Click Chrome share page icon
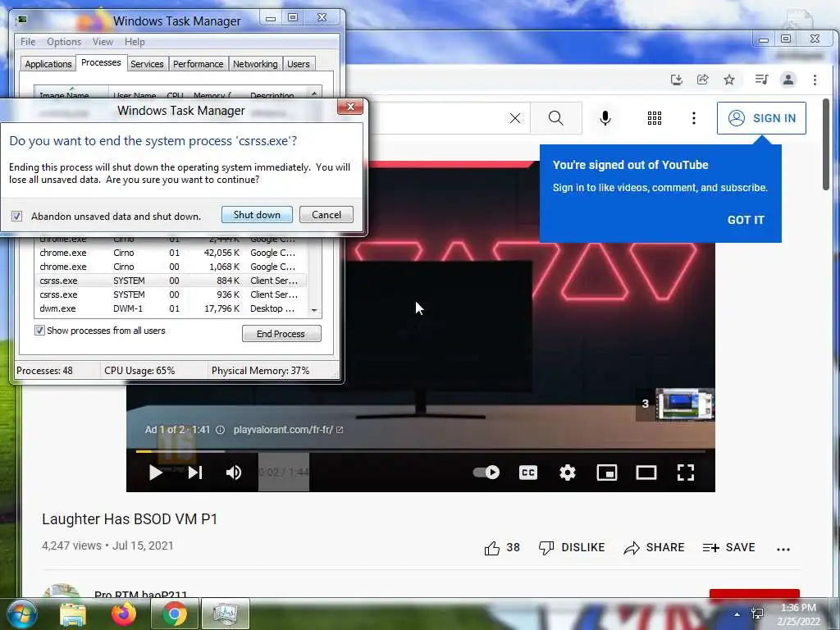 tap(702, 80)
